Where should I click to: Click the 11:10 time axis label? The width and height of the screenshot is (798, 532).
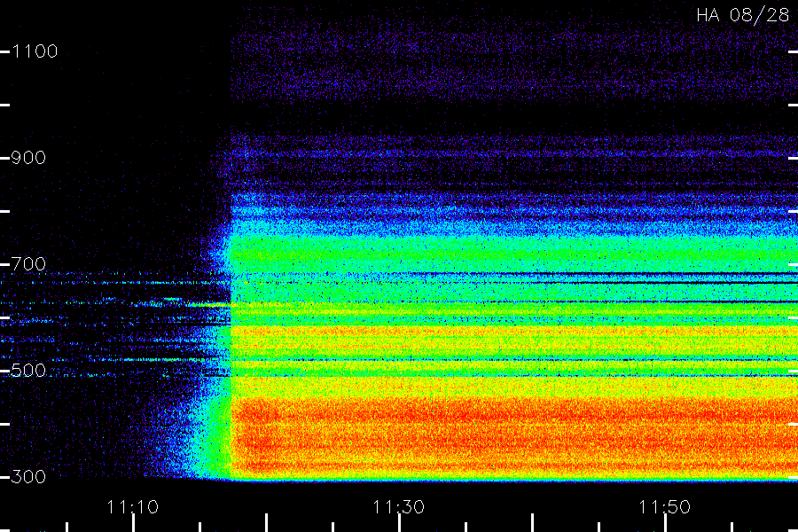click(132, 507)
